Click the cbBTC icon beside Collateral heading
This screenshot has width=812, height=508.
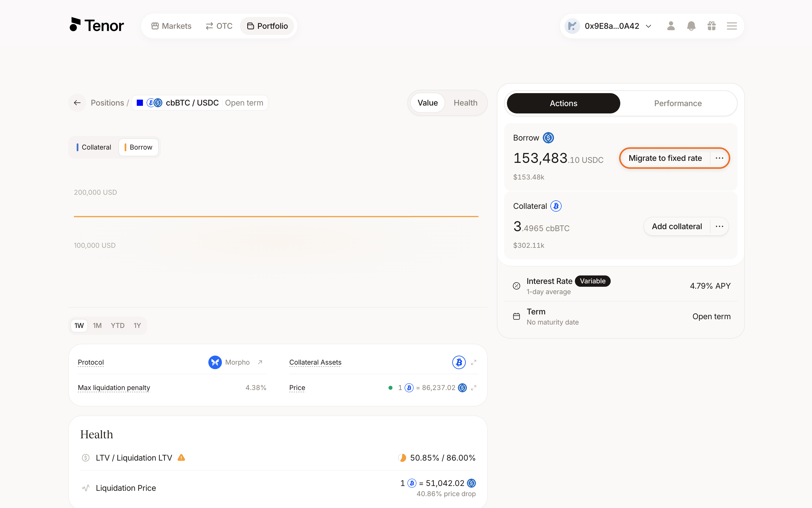pos(556,206)
